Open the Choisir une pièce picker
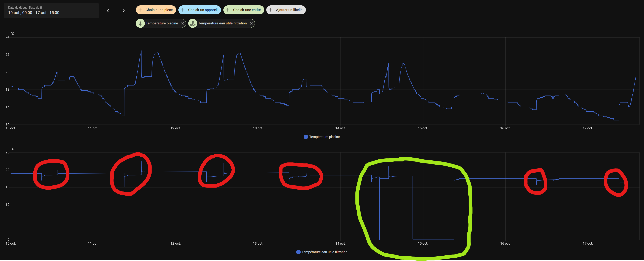 coord(159,10)
